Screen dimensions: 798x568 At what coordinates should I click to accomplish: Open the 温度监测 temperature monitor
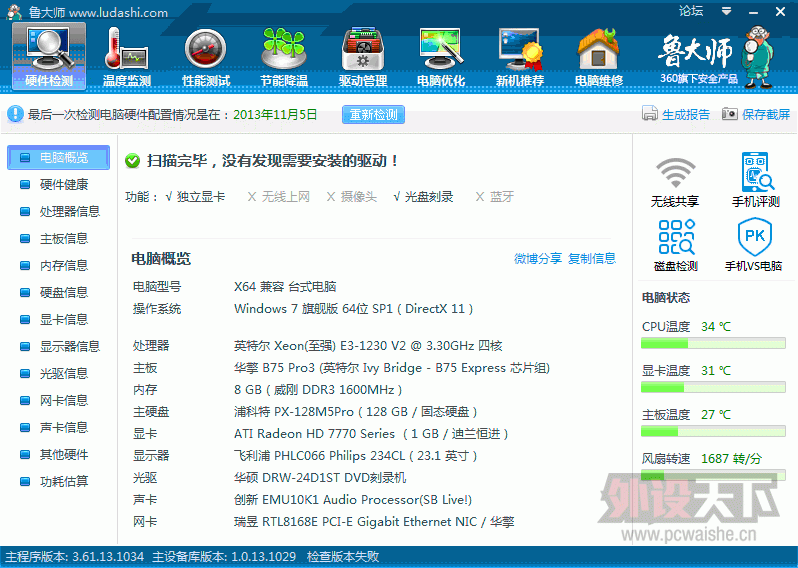[x=127, y=56]
